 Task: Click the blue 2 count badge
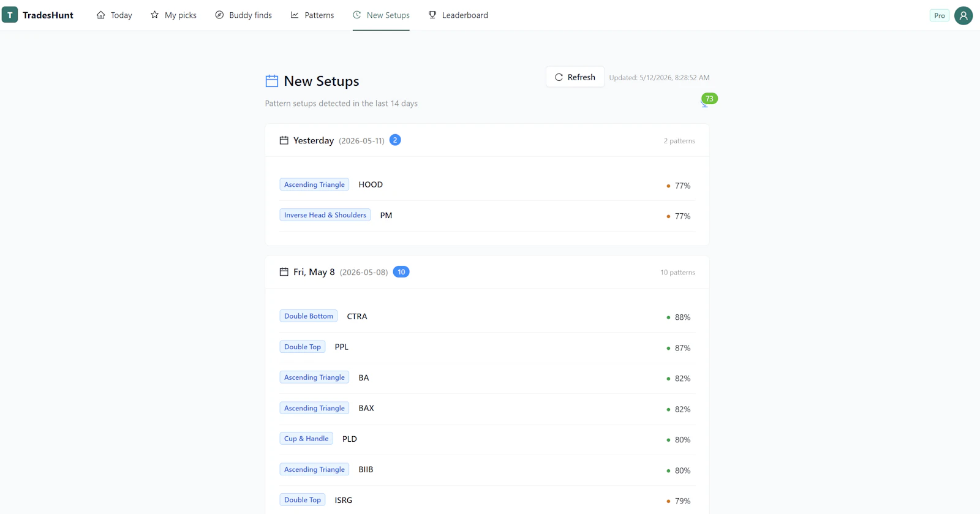pyautogui.click(x=395, y=140)
